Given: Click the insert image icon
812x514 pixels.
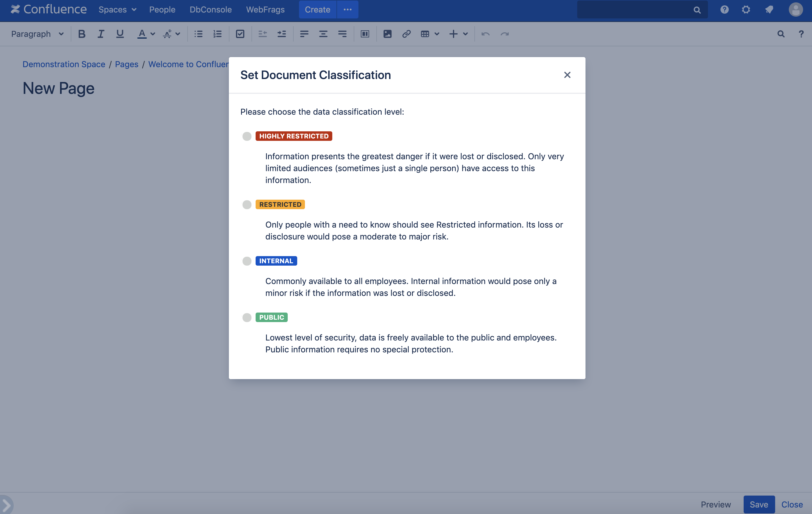Looking at the screenshot, I should (x=388, y=34).
